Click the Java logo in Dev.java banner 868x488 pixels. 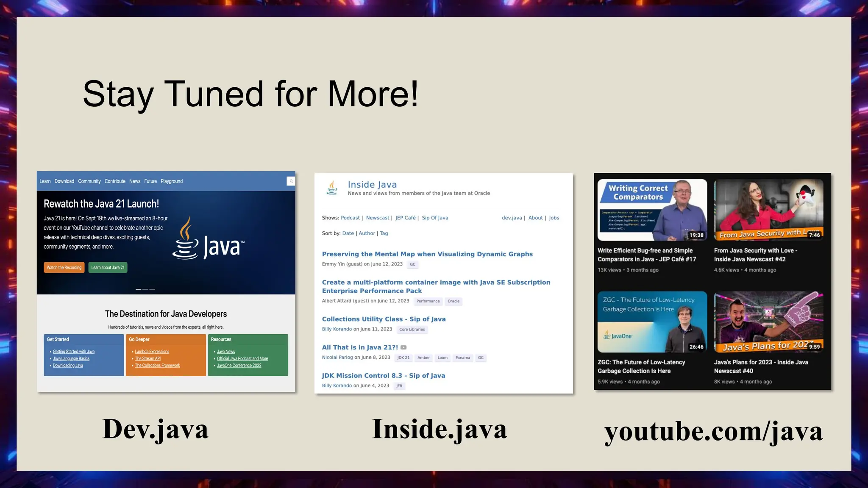click(x=208, y=238)
